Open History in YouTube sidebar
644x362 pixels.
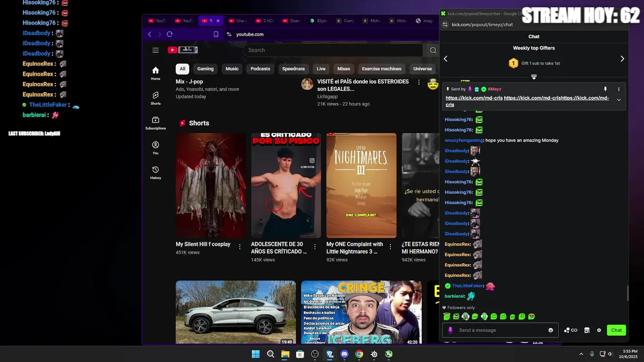(155, 172)
